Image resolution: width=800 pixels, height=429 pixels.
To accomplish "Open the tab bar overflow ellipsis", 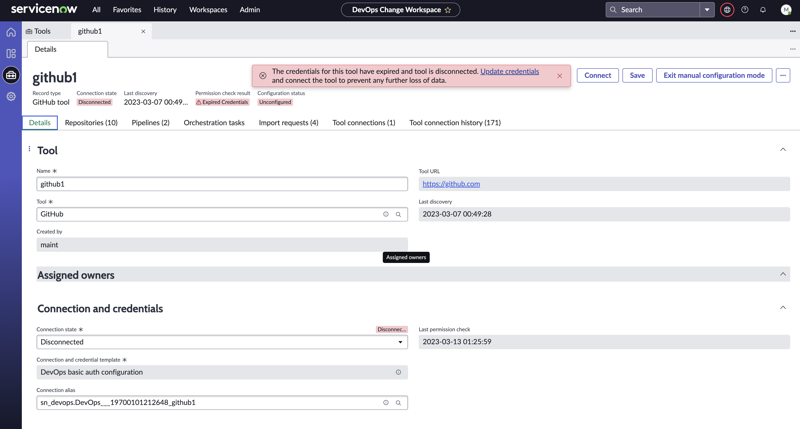I will point(792,32).
